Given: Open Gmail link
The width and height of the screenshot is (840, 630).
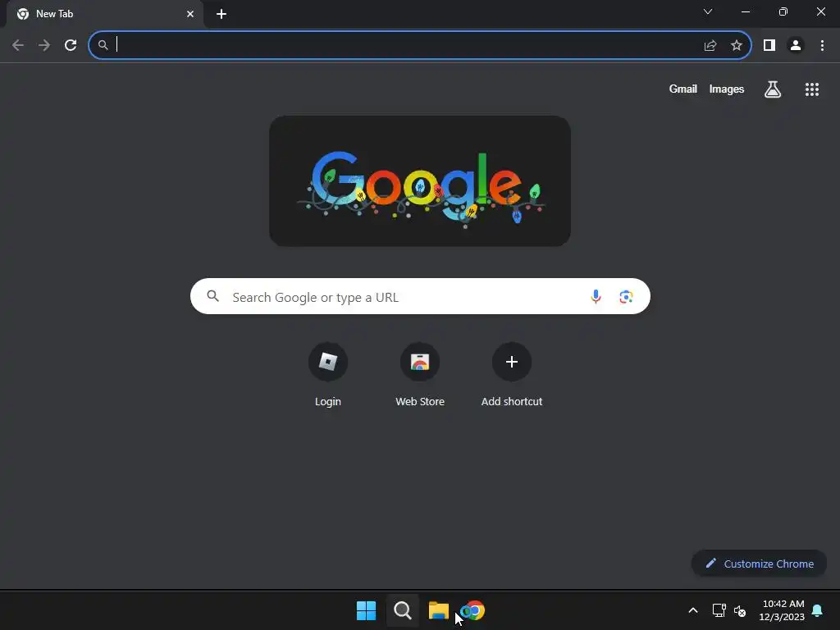Looking at the screenshot, I should (x=683, y=89).
